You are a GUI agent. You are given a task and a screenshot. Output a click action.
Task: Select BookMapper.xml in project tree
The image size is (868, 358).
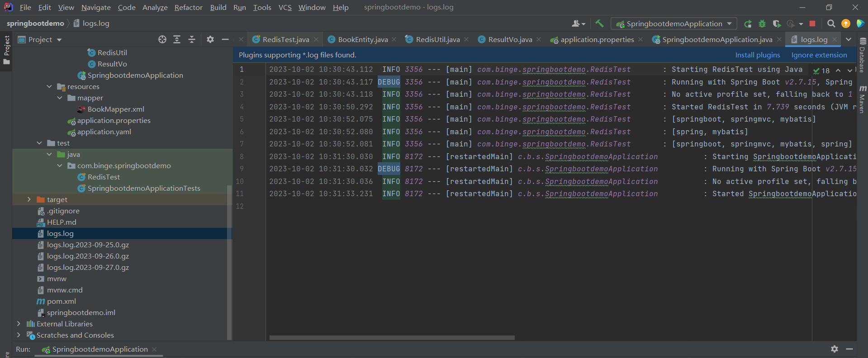tap(116, 109)
